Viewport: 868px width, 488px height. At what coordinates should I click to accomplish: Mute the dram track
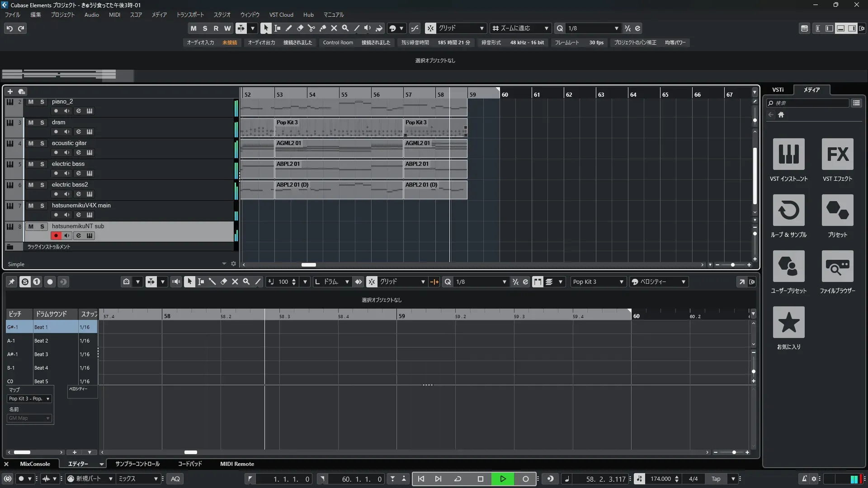[31, 122]
